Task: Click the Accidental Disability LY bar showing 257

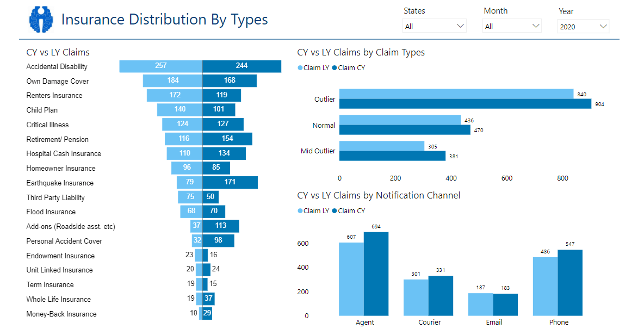Action: click(160, 66)
